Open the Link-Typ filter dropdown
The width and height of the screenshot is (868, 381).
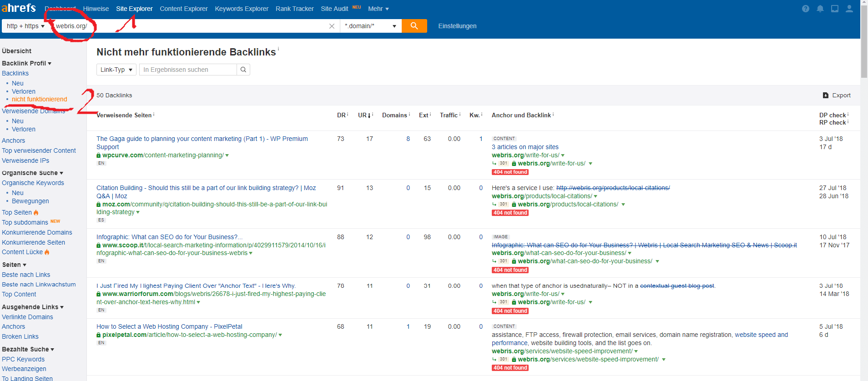point(116,70)
